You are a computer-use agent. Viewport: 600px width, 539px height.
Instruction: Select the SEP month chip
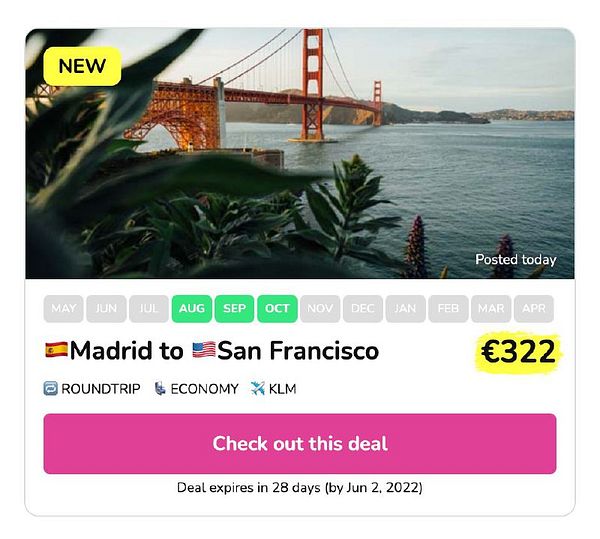point(235,309)
